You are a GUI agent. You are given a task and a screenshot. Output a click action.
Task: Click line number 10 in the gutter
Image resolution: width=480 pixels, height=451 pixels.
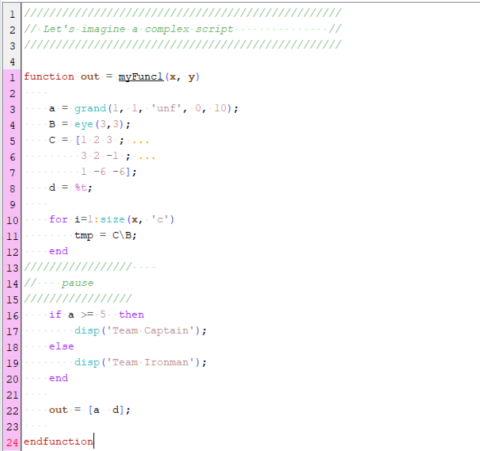(x=12, y=221)
